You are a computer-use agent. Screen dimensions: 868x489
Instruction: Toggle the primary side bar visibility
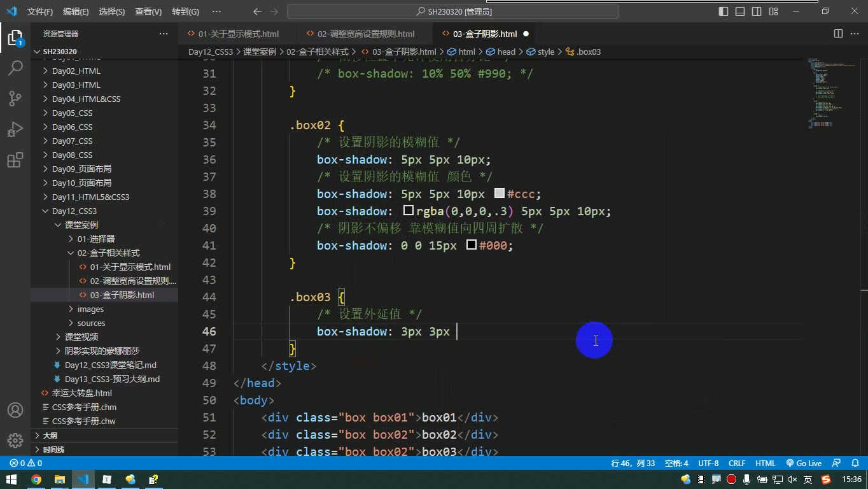tap(724, 11)
